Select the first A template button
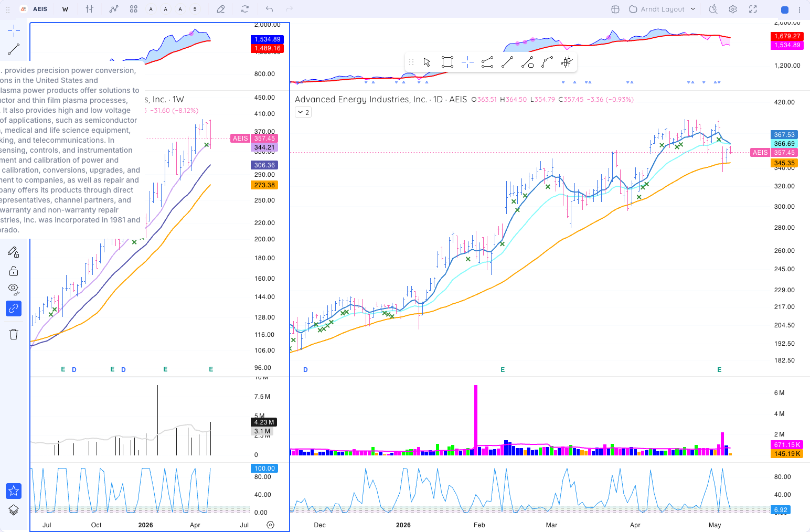This screenshot has width=810, height=532. point(151,9)
